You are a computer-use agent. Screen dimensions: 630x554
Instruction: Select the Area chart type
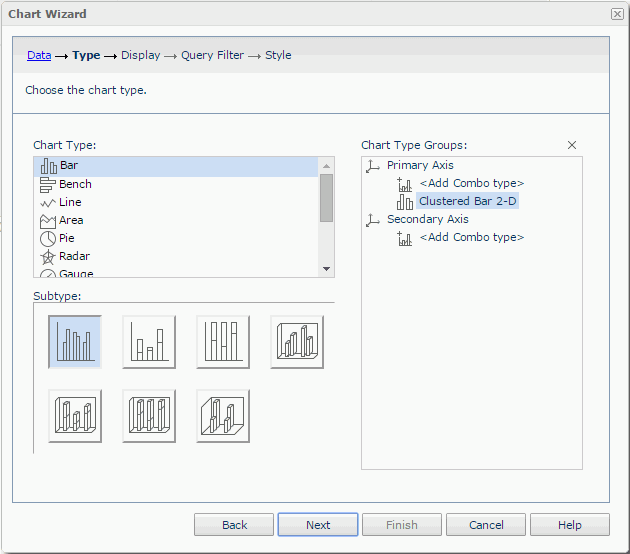[x=176, y=220]
